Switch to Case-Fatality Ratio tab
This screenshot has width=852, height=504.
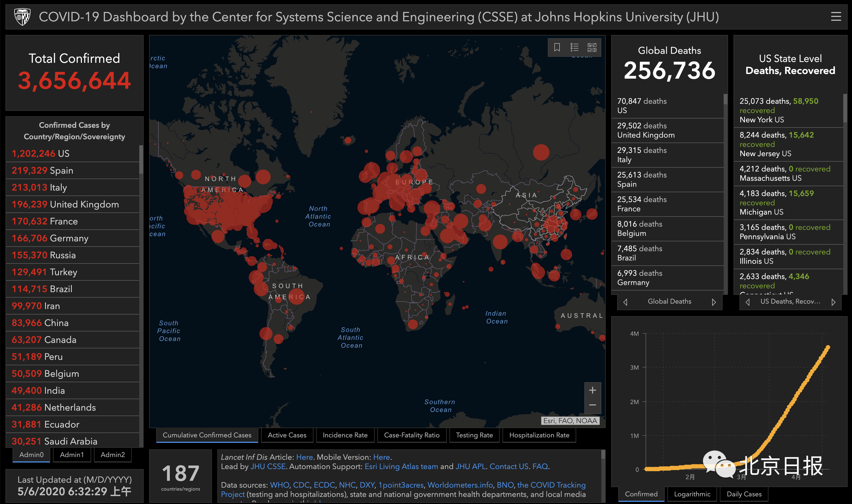pos(412,435)
